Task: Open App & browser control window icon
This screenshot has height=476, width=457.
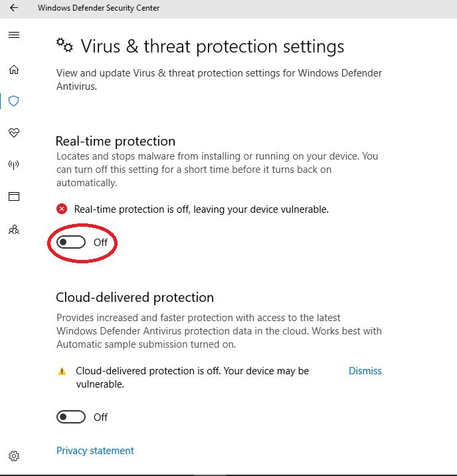Action: click(x=14, y=196)
